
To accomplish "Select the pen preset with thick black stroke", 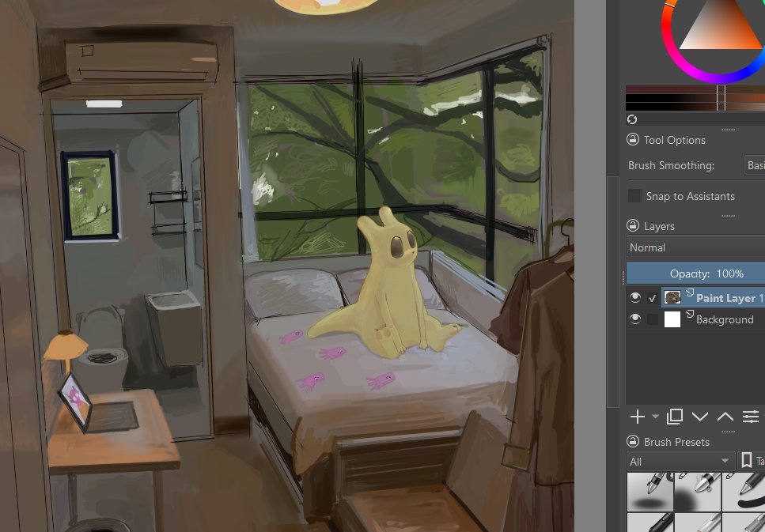I will click(x=744, y=492).
